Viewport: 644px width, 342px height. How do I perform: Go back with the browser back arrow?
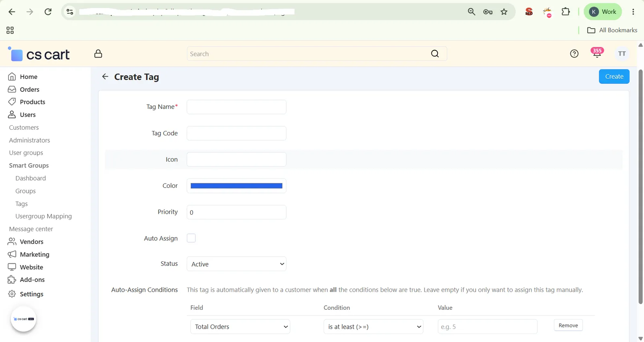[x=12, y=12]
